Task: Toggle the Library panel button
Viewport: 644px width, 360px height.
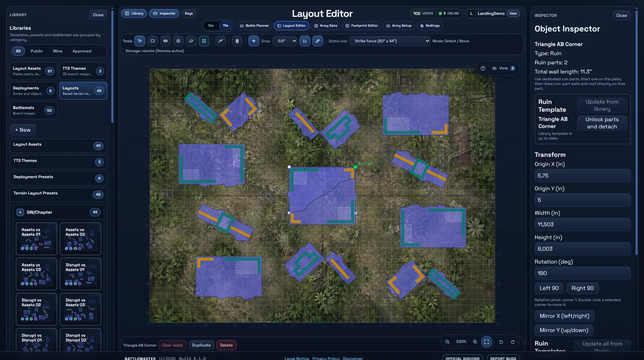Action: pos(134,13)
